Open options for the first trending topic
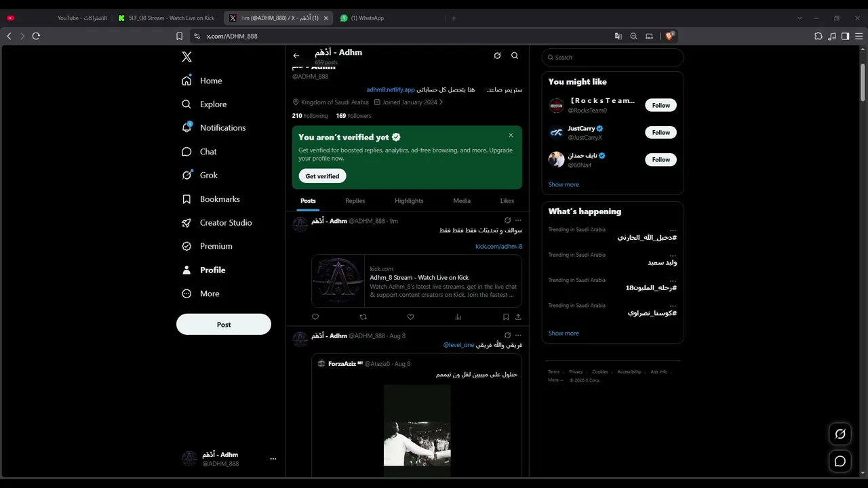The width and height of the screenshot is (868, 488). [673, 230]
